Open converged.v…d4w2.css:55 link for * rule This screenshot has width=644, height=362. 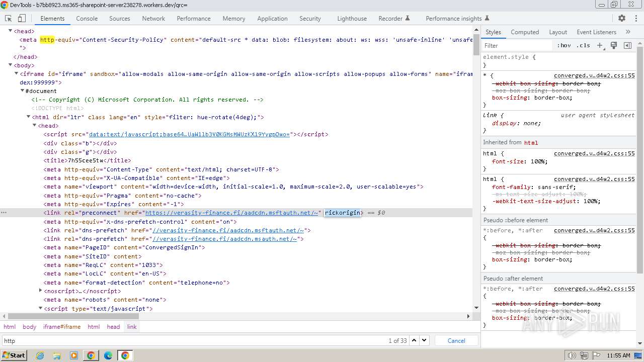tap(594, 75)
